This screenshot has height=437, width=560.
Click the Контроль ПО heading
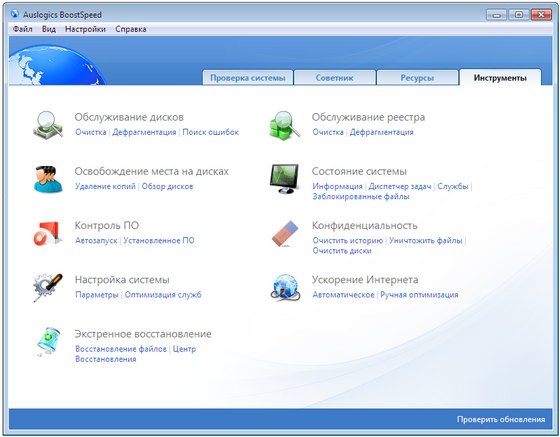[x=106, y=226]
